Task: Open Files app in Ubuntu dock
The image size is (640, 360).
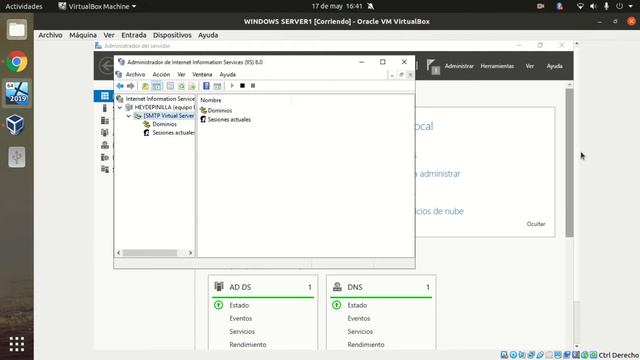Action: click(17, 30)
